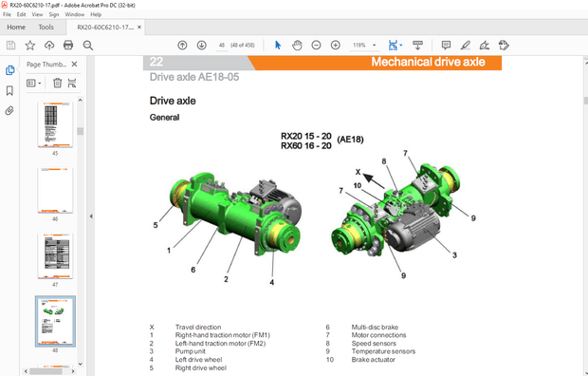Add bookmark with star icon
The image size is (588, 376).
[30, 46]
